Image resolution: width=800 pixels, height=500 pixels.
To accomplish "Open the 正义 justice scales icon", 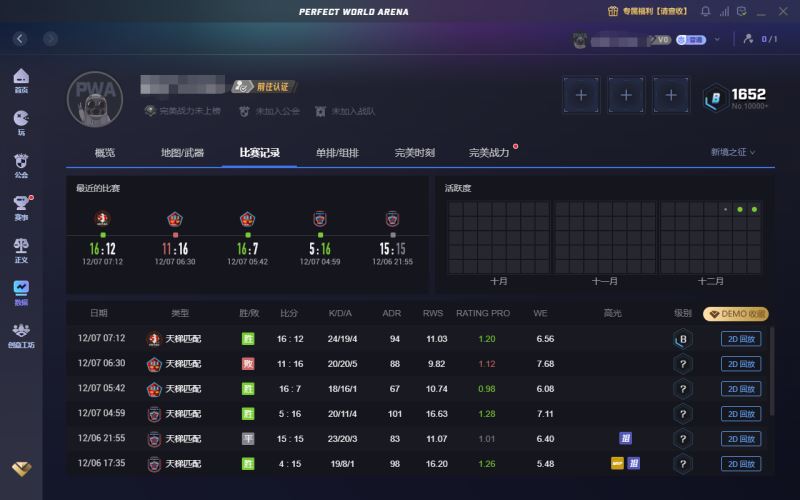I will click(21, 251).
